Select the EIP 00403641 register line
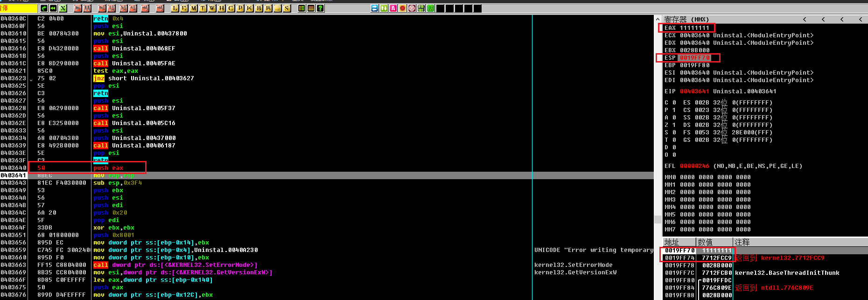868x300 pixels. tap(721, 91)
